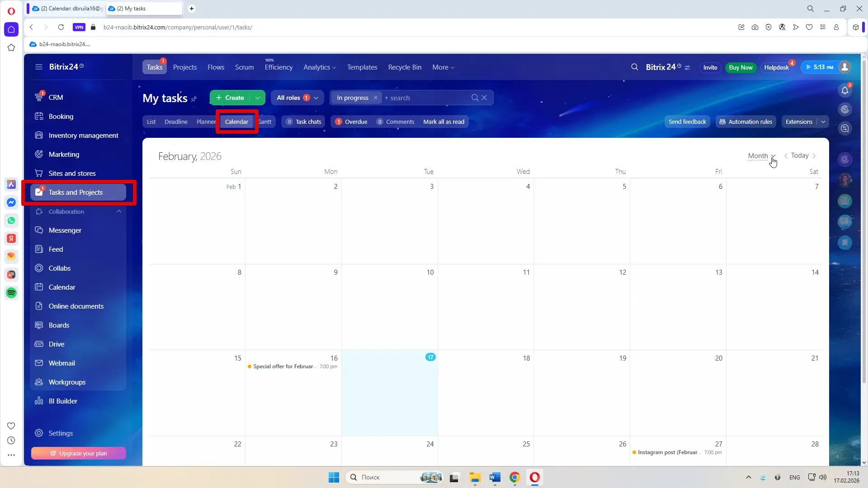The height and width of the screenshot is (488, 868).
Task: Switch to the Gantt view tab
Action: click(265, 122)
